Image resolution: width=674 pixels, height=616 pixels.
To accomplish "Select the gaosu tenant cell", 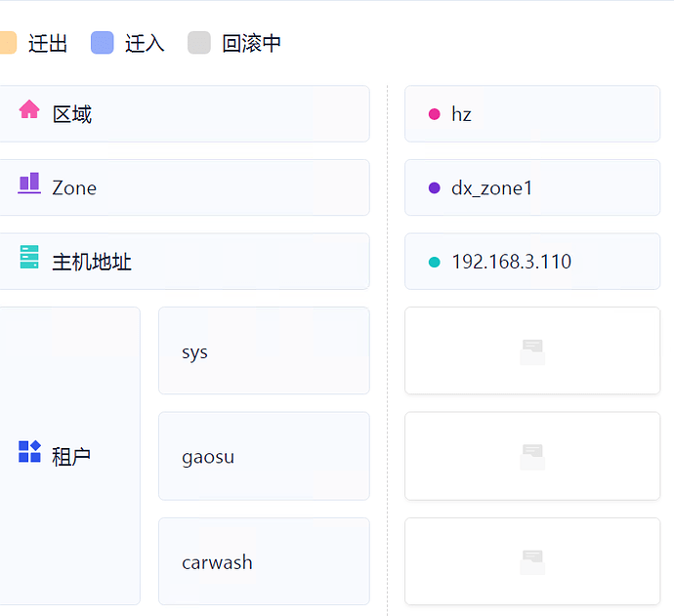I will point(264,456).
